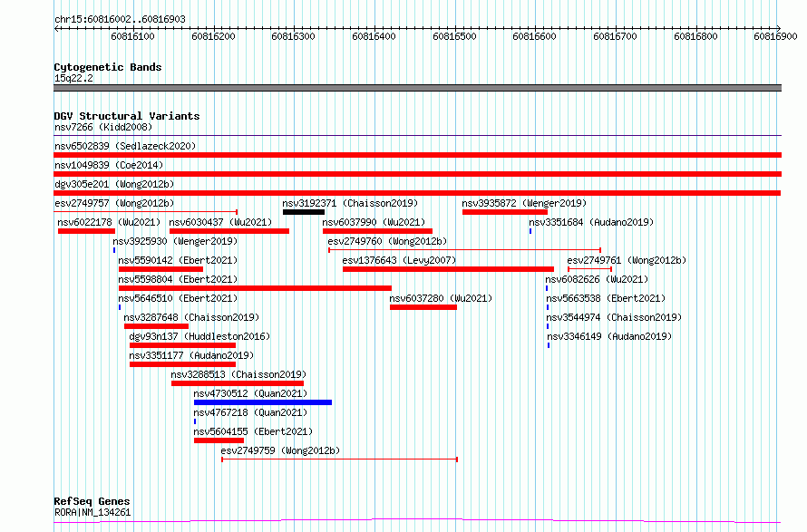The width and height of the screenshot is (807, 532).
Task: Select nsv3544974 (Chaisson2019) label
Action: pyautogui.click(x=614, y=317)
